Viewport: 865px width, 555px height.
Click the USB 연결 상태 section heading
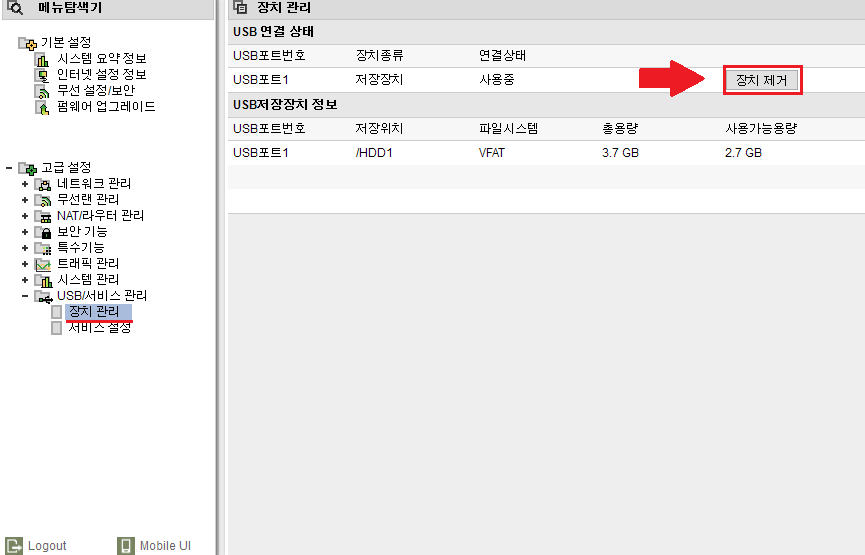273,32
